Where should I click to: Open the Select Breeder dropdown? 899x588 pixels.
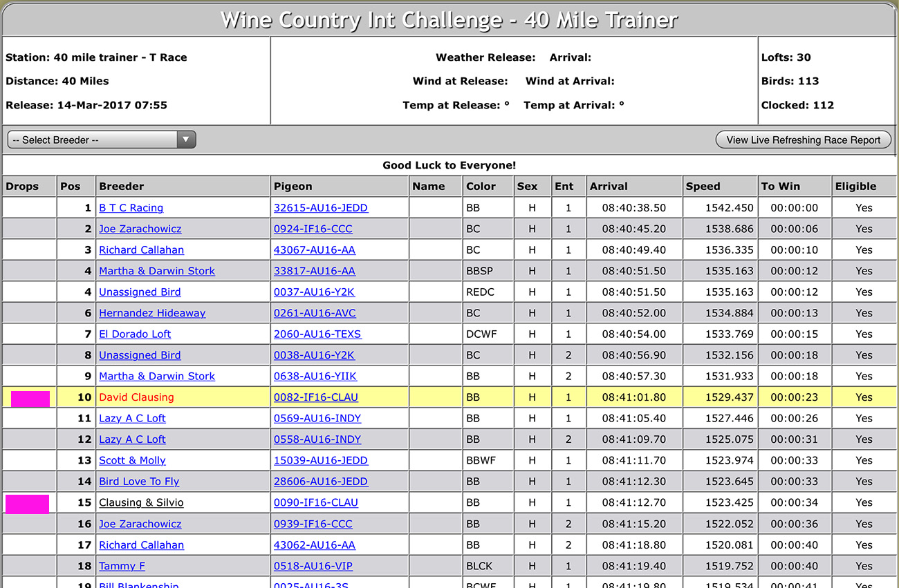[102, 140]
